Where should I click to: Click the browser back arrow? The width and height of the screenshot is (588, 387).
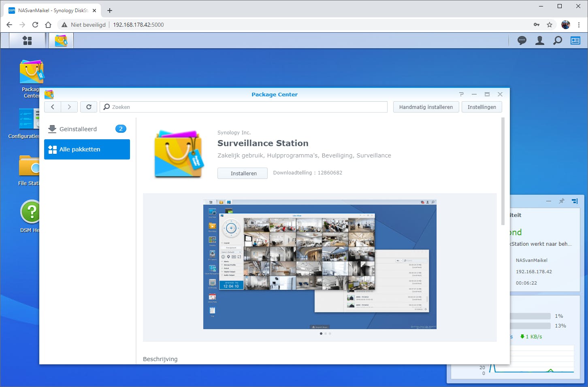pos(9,25)
